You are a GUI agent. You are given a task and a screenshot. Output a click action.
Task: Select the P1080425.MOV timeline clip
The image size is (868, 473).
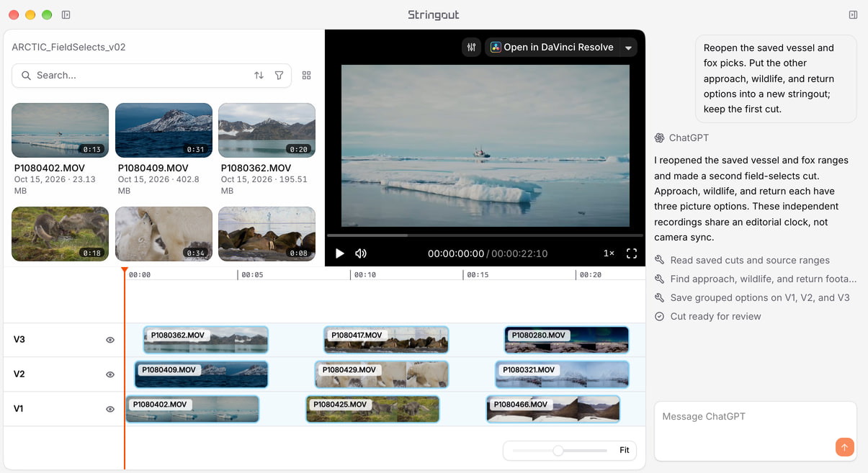pyautogui.click(x=372, y=409)
